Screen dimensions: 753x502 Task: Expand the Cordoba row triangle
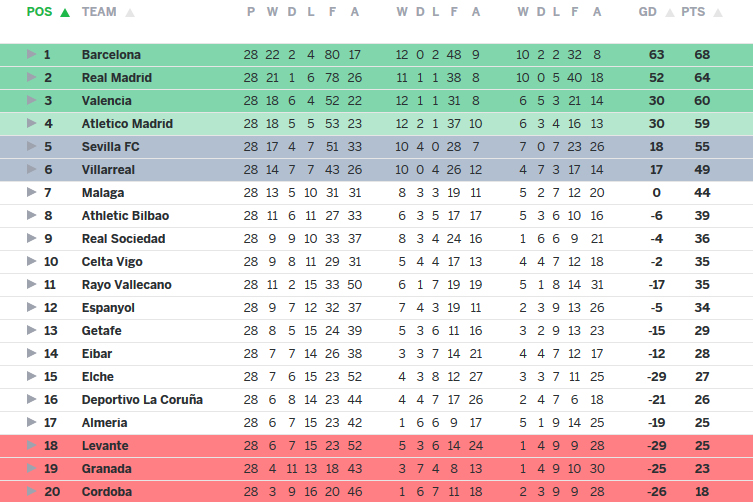[x=32, y=492]
